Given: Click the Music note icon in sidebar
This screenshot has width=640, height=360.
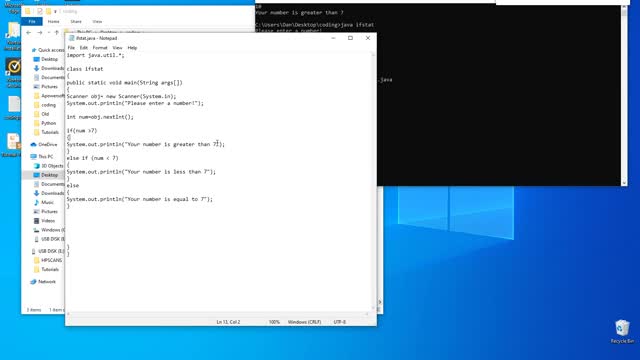Looking at the screenshot, I should (x=36, y=202).
